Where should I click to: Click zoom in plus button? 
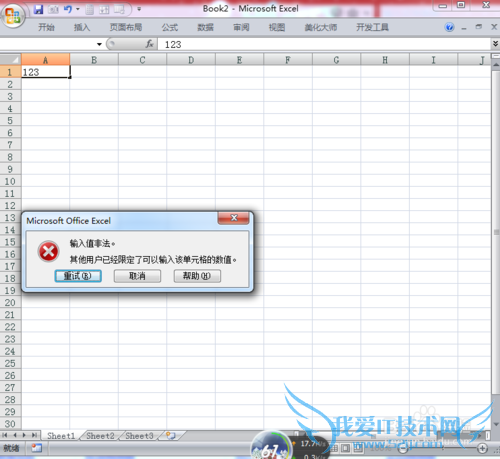pos(482,448)
